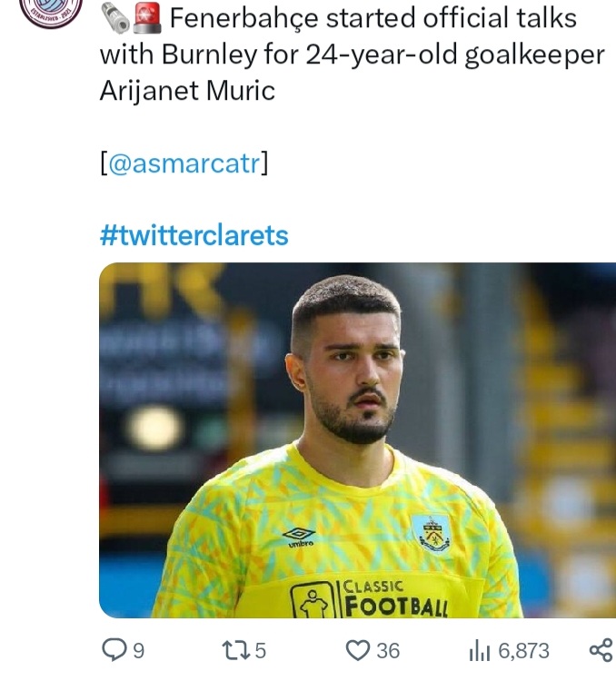Open view analytics bar chart icon
Screen dimensions: 616x681
479,650
